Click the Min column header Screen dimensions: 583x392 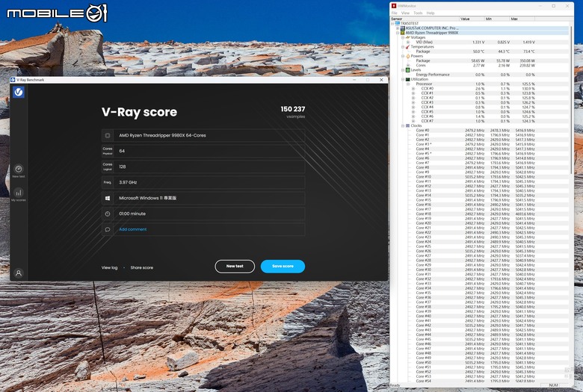coord(497,19)
